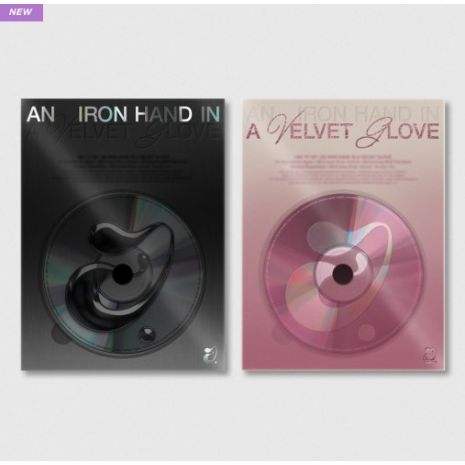Image resolution: width=465 pixels, height=465 pixels.
Task: Click the pink disc's center hole
Action: pos(343,274)
